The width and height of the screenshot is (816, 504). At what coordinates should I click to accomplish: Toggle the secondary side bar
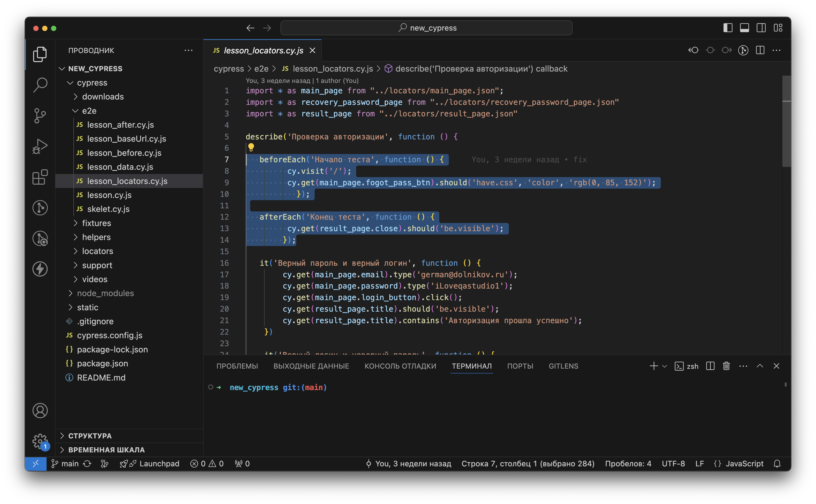click(x=761, y=28)
